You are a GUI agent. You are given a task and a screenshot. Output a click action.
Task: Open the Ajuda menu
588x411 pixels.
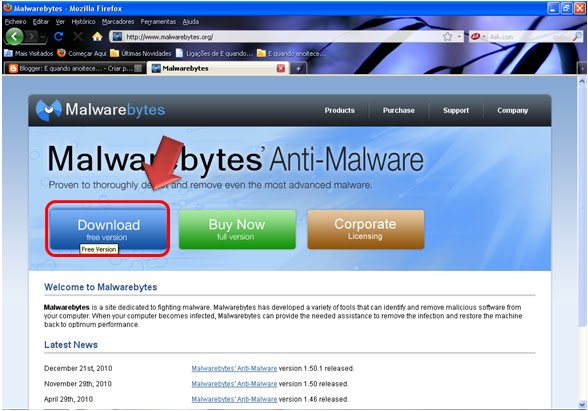point(190,22)
